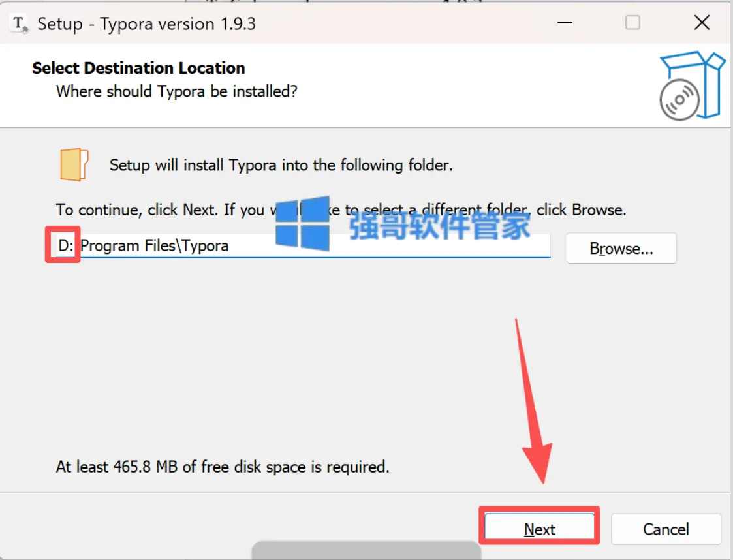Viewport: 733px width, 560px height.
Task: Click the install path input field
Action: point(303,245)
